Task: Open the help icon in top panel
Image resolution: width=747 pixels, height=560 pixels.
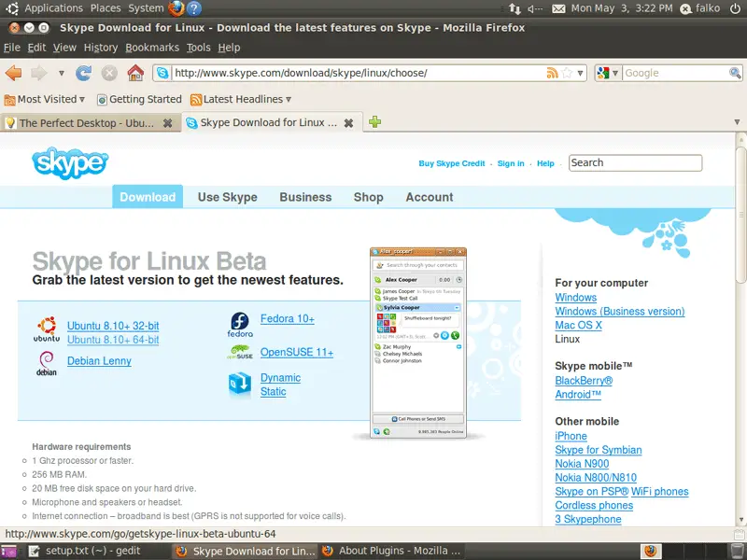Action: click(x=194, y=8)
